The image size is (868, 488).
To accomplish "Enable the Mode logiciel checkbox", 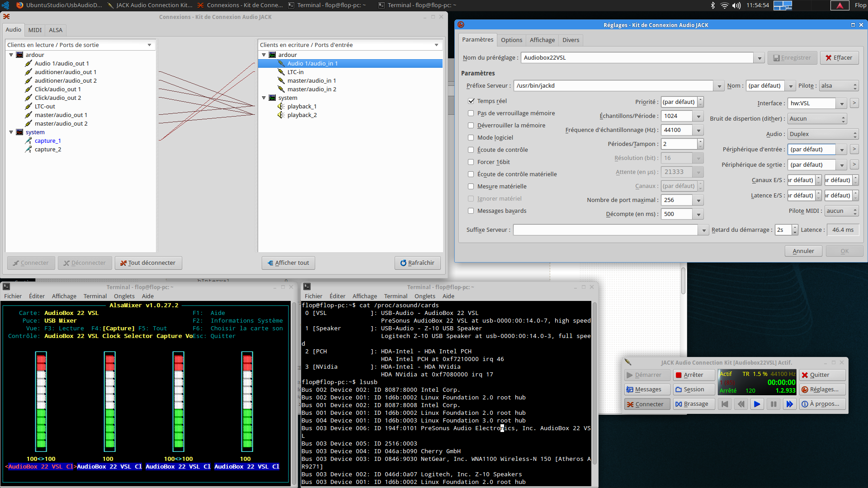I will coord(471,138).
